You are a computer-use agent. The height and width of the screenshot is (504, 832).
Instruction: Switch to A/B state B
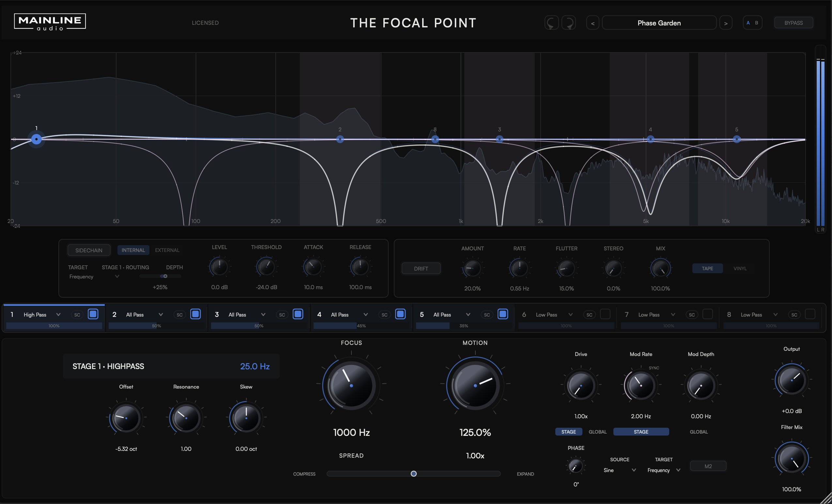coord(757,23)
